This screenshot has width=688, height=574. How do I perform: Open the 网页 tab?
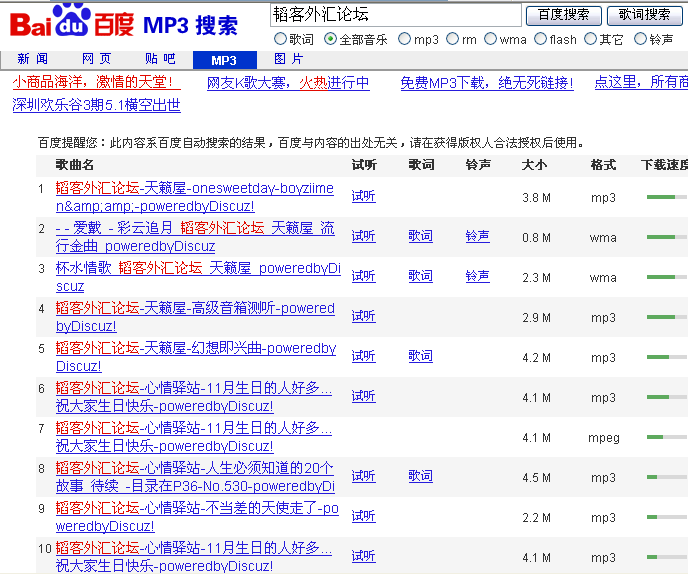tap(97, 59)
